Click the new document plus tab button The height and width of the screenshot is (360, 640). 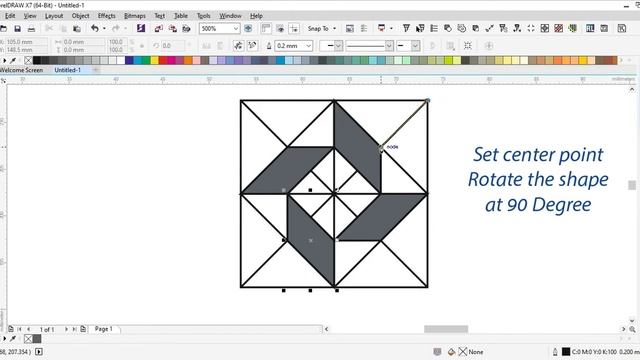click(x=96, y=70)
